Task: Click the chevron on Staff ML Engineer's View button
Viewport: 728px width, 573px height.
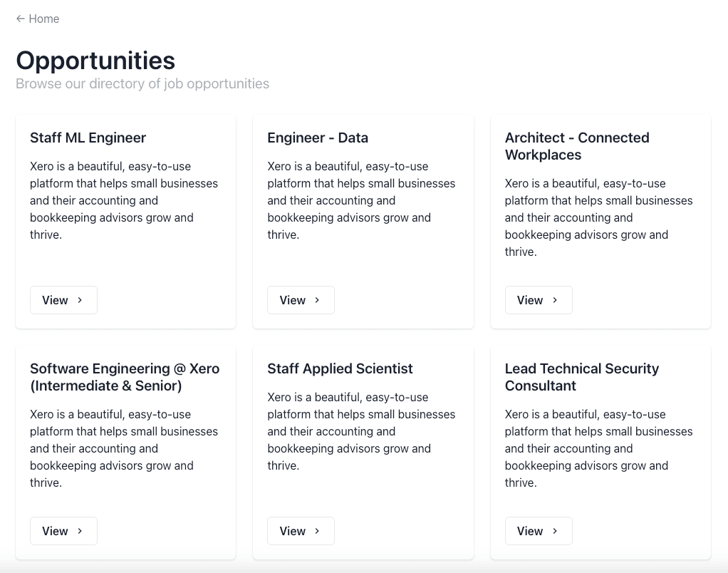Action: click(x=80, y=300)
